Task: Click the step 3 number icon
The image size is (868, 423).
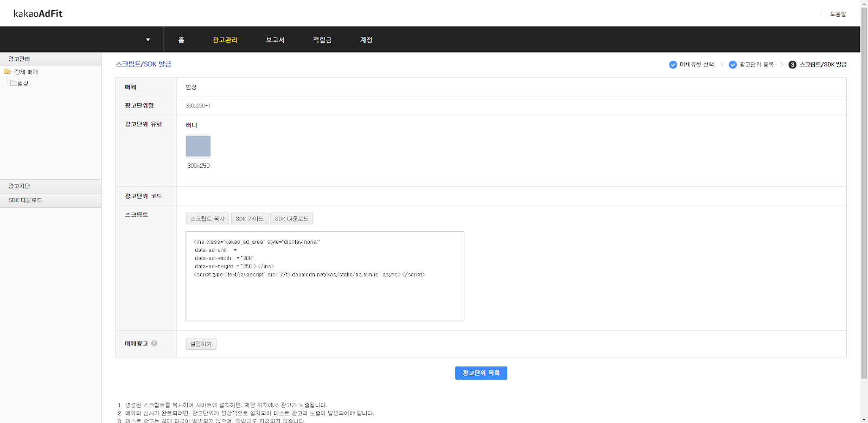Action: point(792,65)
